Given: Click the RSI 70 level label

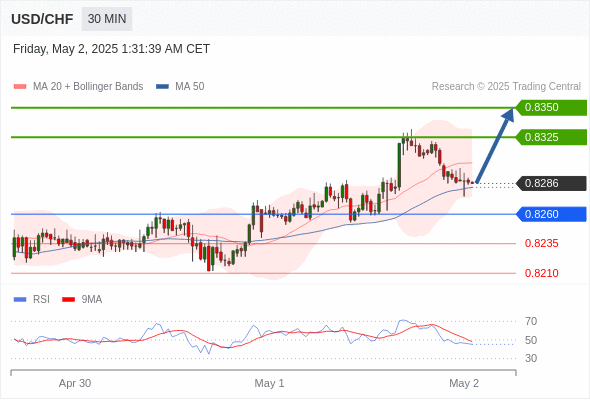Looking at the screenshot, I should tap(531, 321).
